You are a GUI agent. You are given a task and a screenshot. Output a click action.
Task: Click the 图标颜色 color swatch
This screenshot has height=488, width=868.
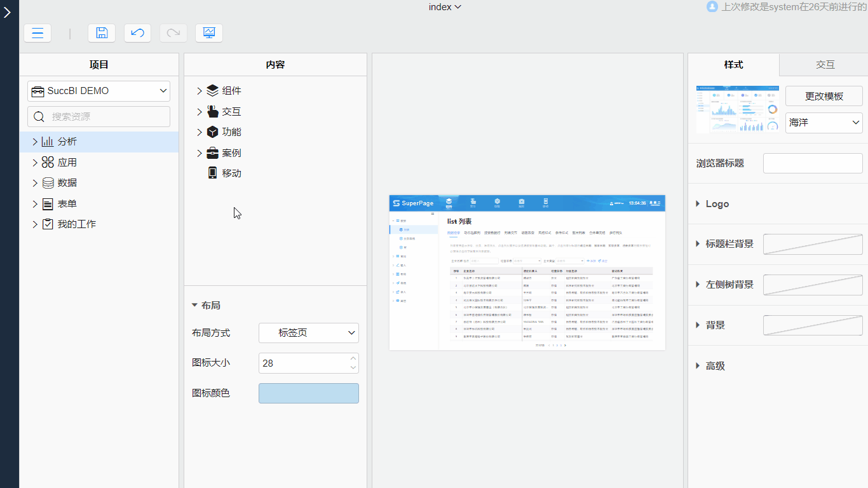point(308,393)
